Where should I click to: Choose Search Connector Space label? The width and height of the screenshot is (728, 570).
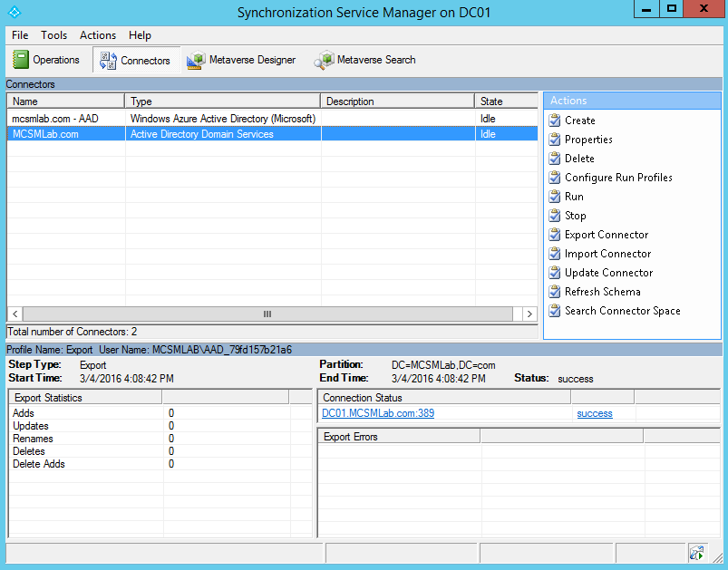[623, 311]
